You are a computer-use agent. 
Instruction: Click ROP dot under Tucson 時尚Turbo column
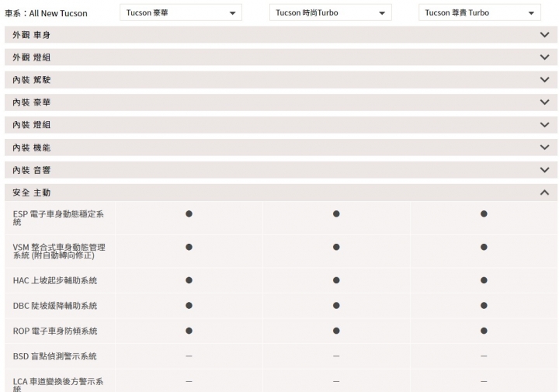(336, 331)
